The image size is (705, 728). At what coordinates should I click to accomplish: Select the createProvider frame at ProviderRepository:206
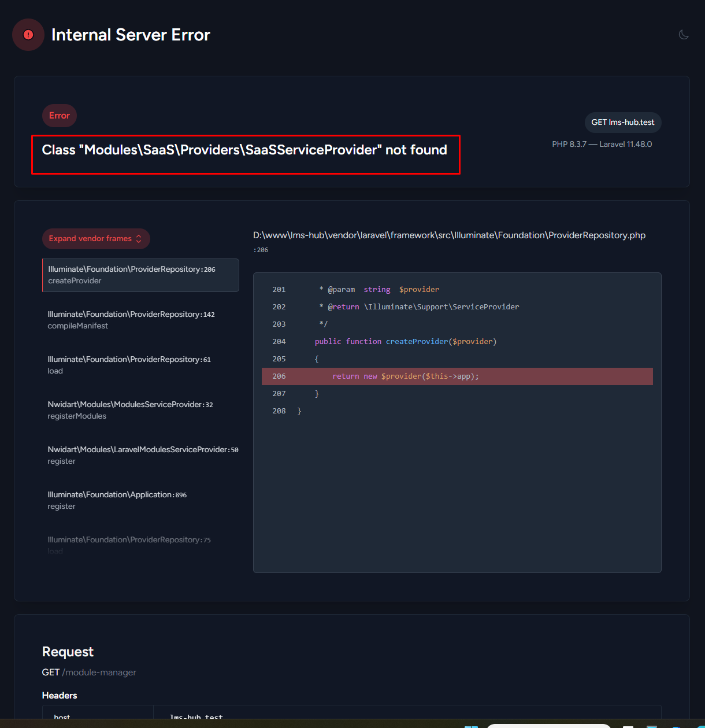click(x=140, y=275)
